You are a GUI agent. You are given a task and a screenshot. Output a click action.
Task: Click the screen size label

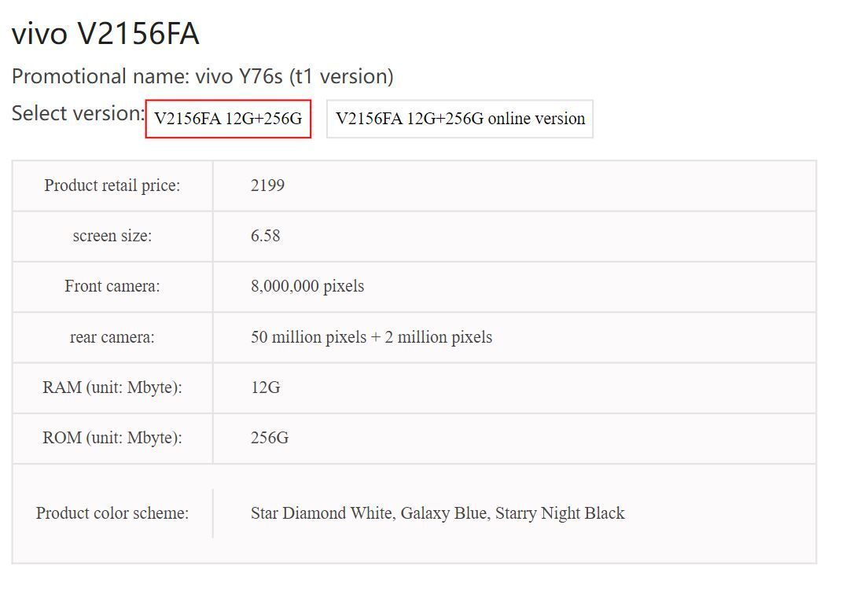[x=112, y=236]
